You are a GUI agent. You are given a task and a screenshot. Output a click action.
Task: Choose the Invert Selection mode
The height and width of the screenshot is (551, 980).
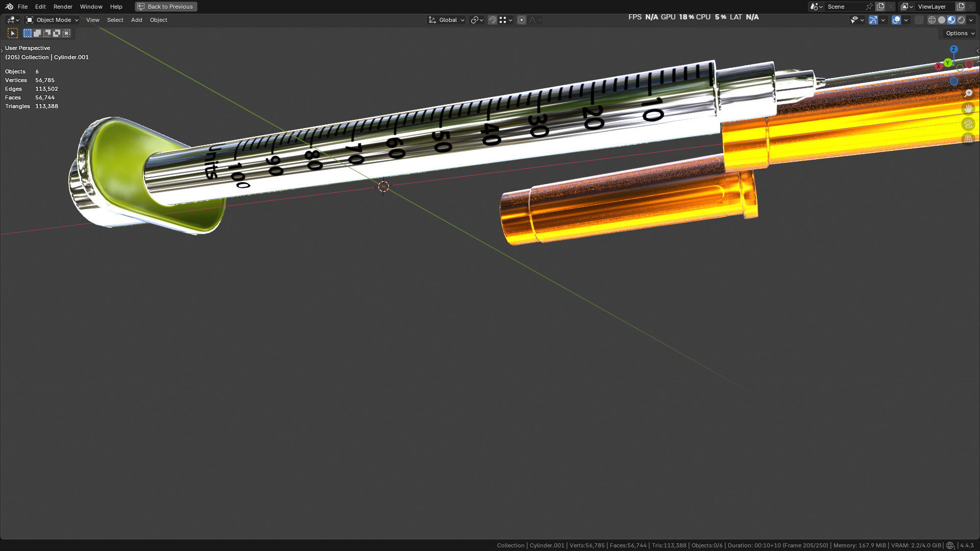tap(57, 33)
